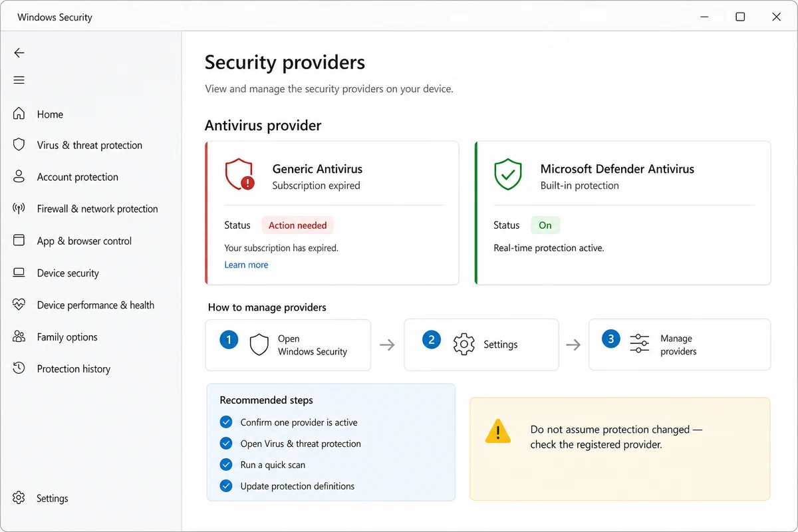Close the Windows Security window
Screen dimensions: 798x532
[x=777, y=17]
